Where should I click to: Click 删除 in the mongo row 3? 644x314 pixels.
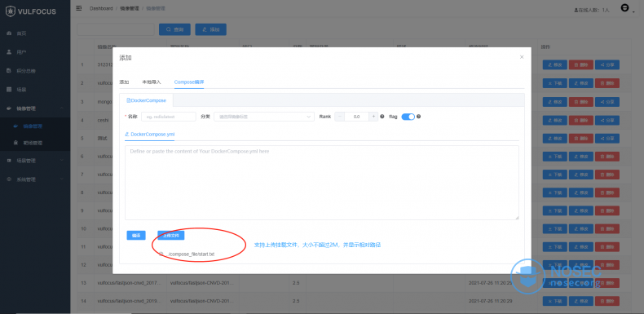pos(581,101)
